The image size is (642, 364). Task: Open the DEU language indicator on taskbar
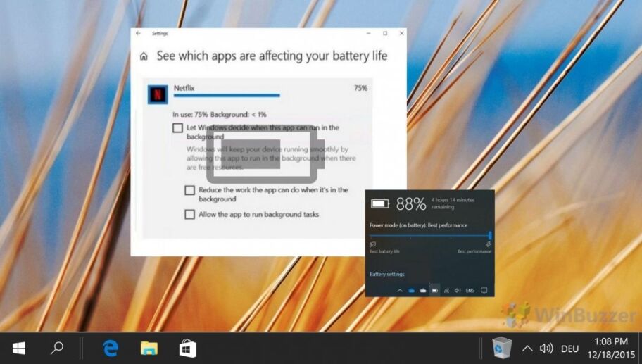[569, 349]
